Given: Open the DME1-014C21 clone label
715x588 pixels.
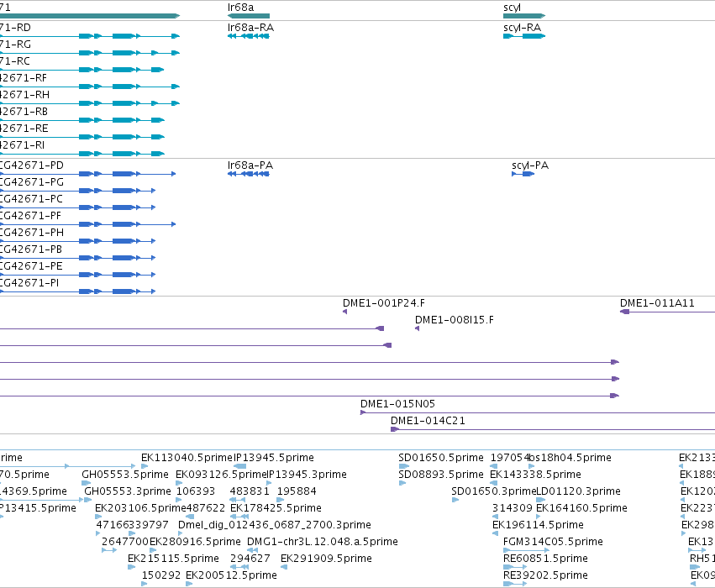Looking at the screenshot, I should pyautogui.click(x=428, y=421).
